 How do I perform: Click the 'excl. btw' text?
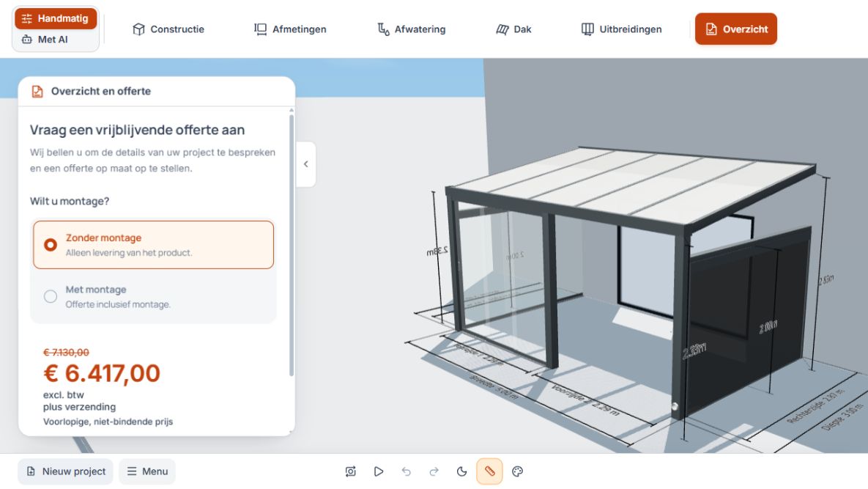(64, 395)
